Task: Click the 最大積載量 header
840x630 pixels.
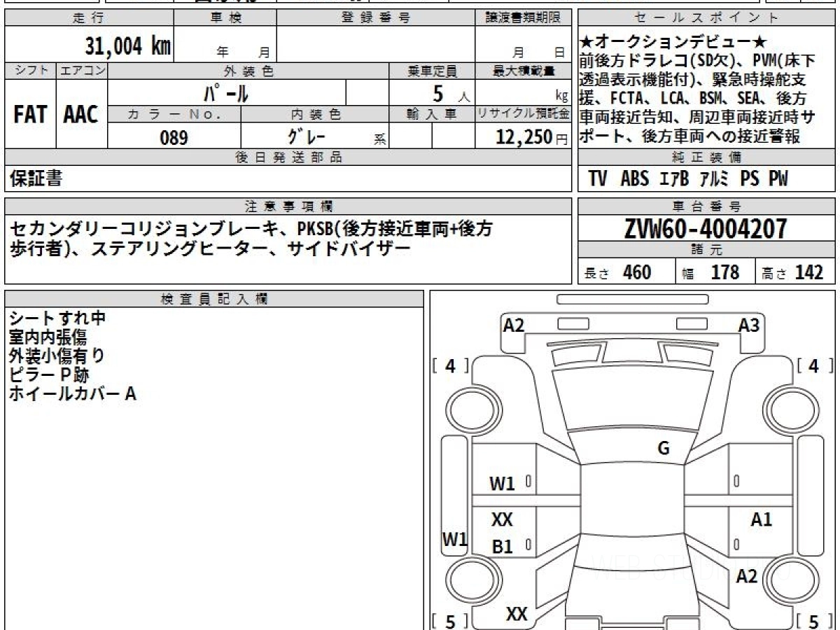Action: (524, 71)
